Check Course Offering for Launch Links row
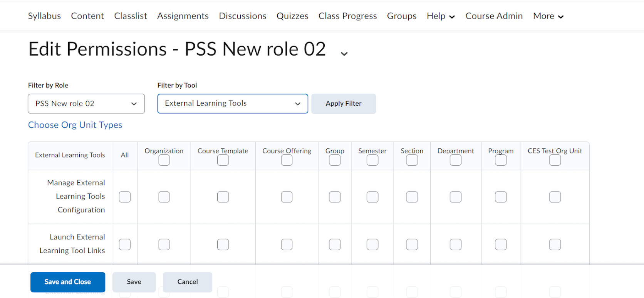 click(x=287, y=244)
